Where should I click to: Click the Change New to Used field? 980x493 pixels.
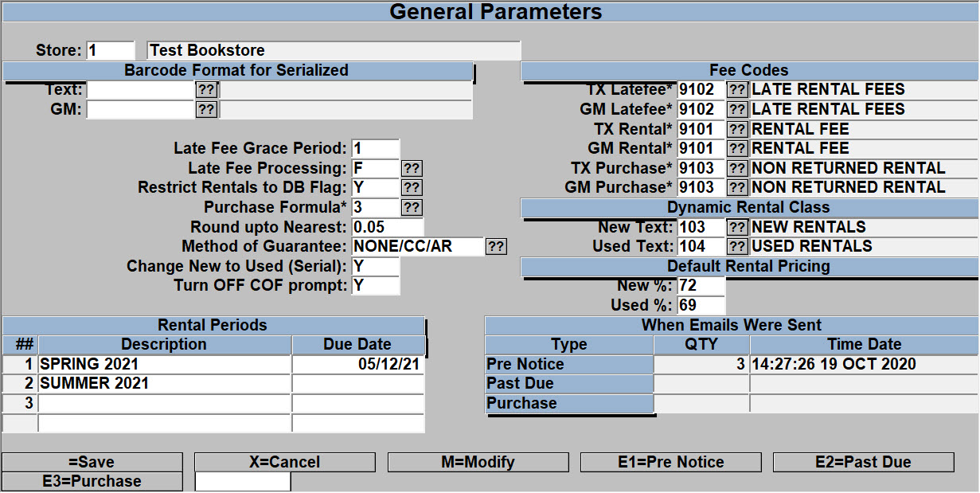pyautogui.click(x=376, y=266)
